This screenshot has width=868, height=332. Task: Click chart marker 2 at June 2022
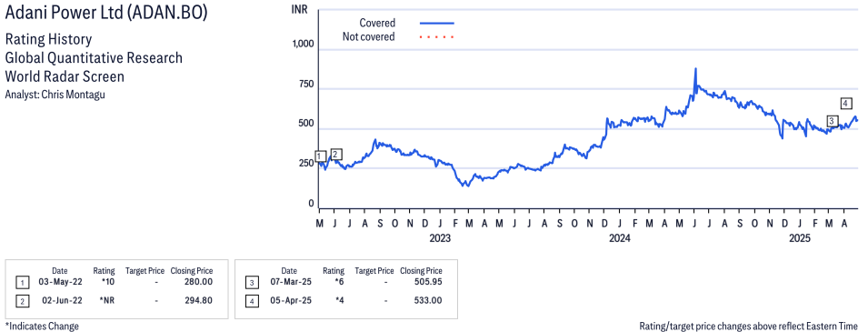tap(336, 155)
